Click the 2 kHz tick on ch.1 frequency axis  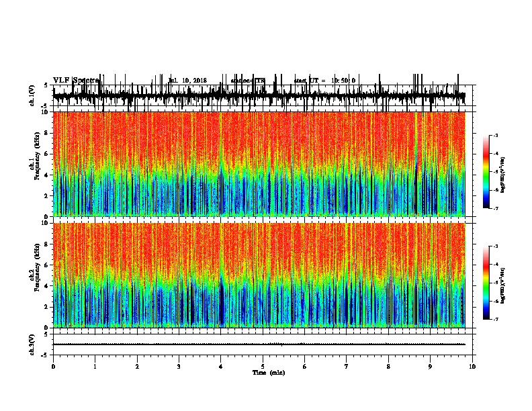(x=46, y=195)
